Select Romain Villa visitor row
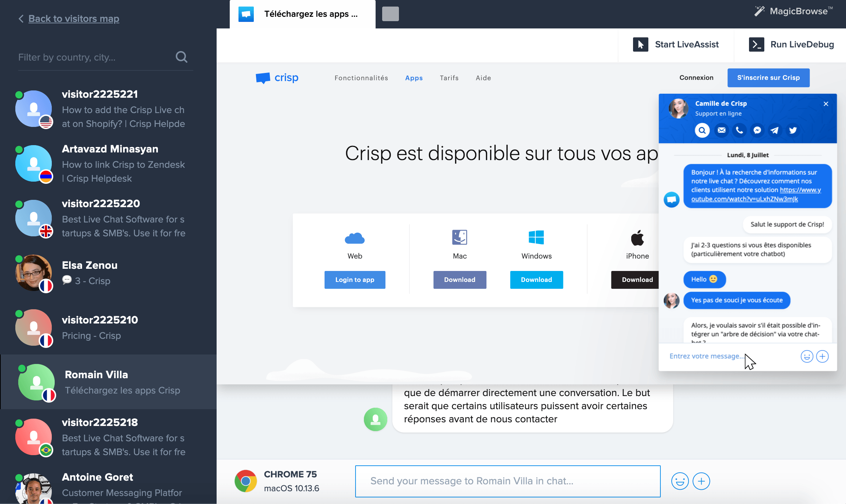The height and width of the screenshot is (504, 846). pyautogui.click(x=108, y=382)
